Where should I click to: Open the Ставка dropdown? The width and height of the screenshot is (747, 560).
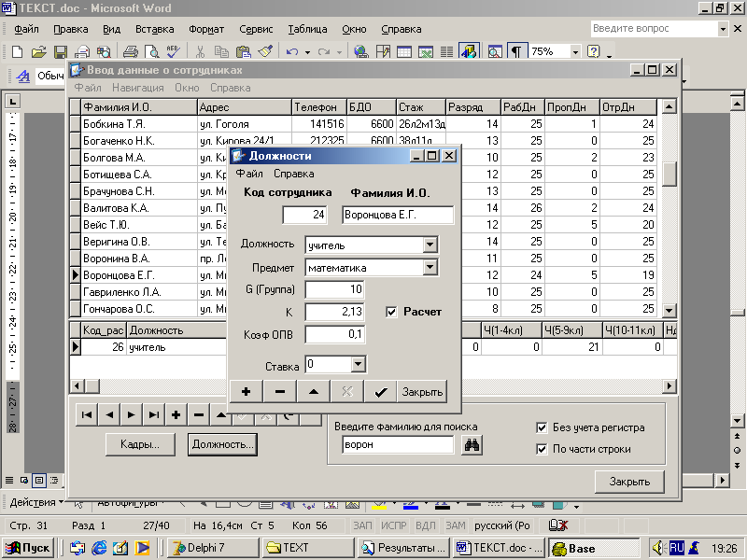[357, 364]
